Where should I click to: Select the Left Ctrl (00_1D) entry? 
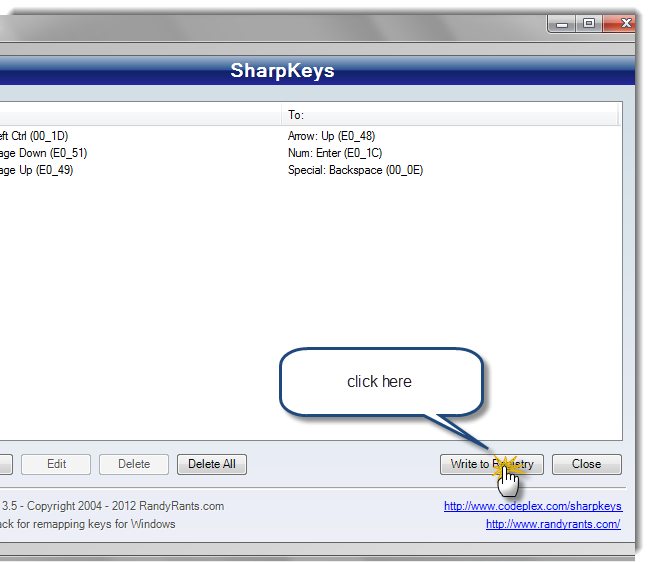[34, 136]
